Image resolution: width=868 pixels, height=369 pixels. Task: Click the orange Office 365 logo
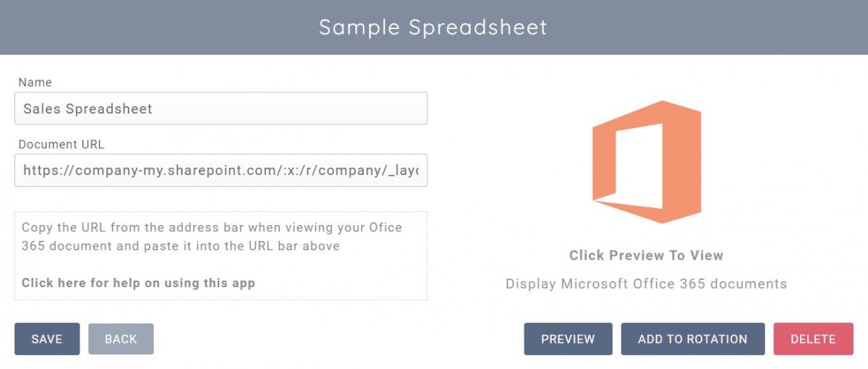(646, 163)
